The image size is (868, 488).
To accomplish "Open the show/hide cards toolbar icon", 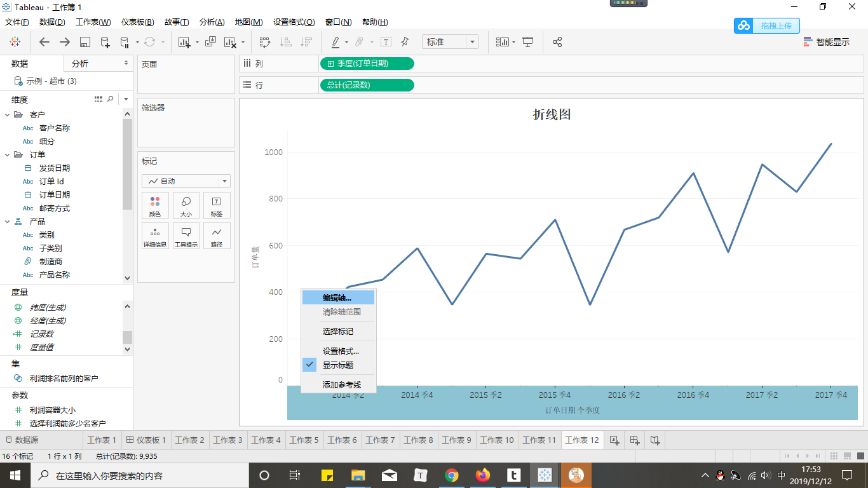I will pyautogui.click(x=503, y=42).
